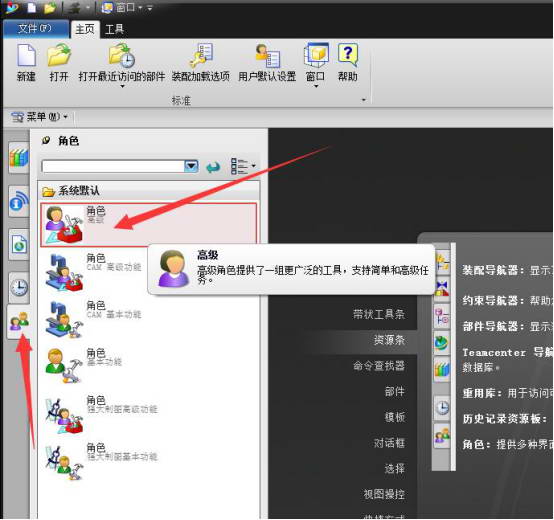Viewport: 554px width, 520px height.
Task: Select 视图操控 in welcome page list
Action: pyautogui.click(x=384, y=494)
